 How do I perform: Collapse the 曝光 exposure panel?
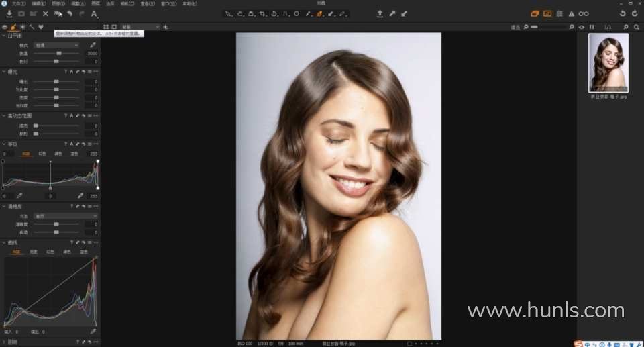click(3, 71)
